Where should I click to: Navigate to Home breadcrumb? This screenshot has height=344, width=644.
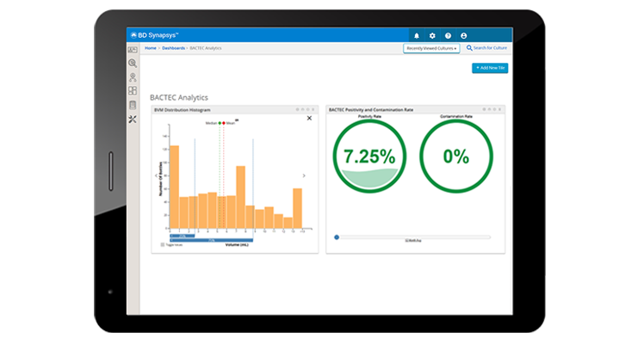151,48
